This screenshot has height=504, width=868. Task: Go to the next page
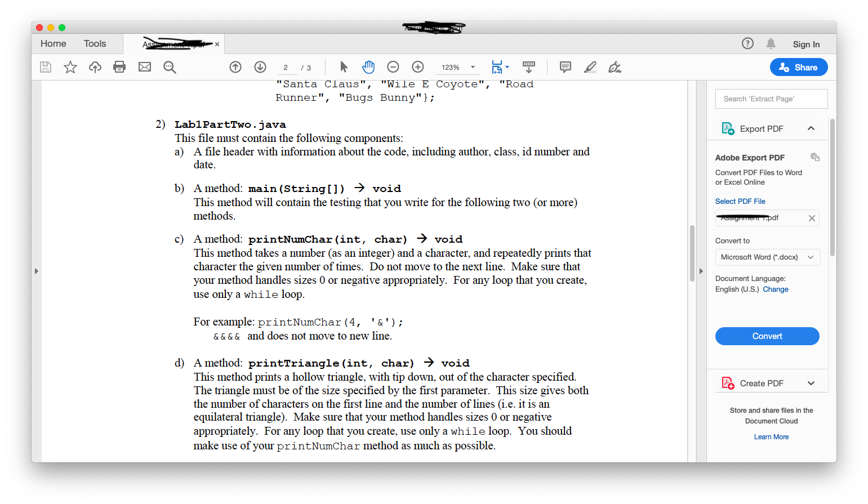coord(260,66)
